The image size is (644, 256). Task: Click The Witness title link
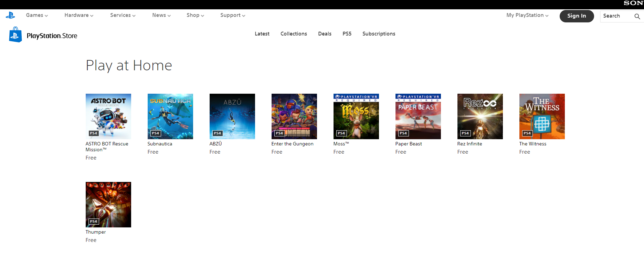pyautogui.click(x=533, y=144)
